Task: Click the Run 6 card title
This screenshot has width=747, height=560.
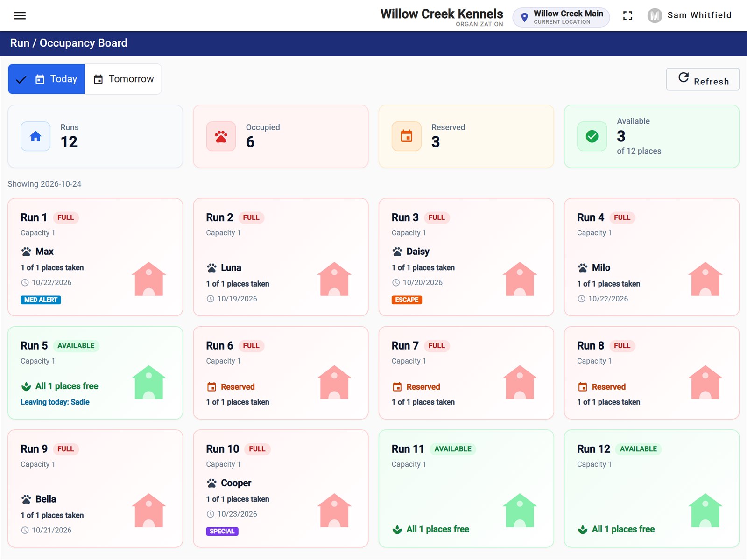Action: 219,346
